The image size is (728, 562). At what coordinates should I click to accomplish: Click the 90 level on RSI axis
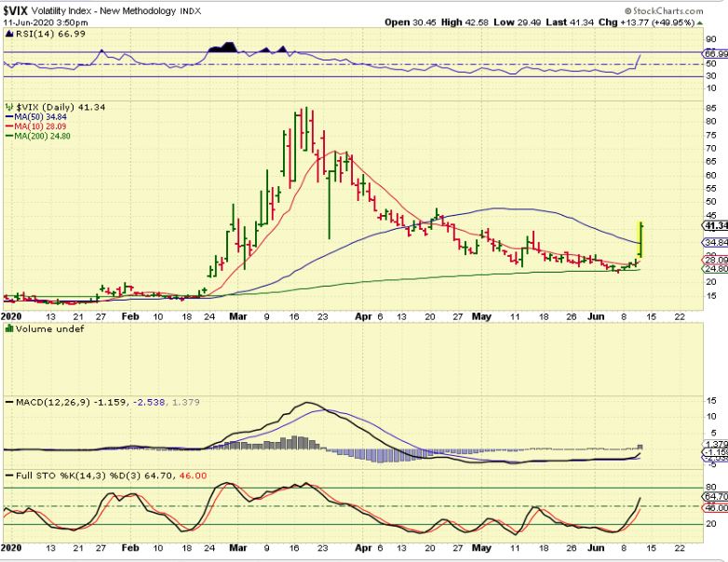coord(710,39)
